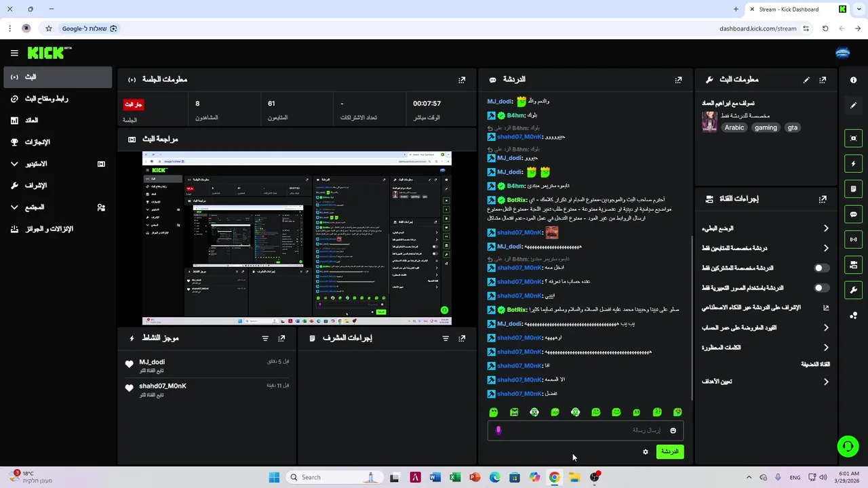
Task: Open Moderation (الإشراف) in the sidebar
Action: click(x=58, y=186)
